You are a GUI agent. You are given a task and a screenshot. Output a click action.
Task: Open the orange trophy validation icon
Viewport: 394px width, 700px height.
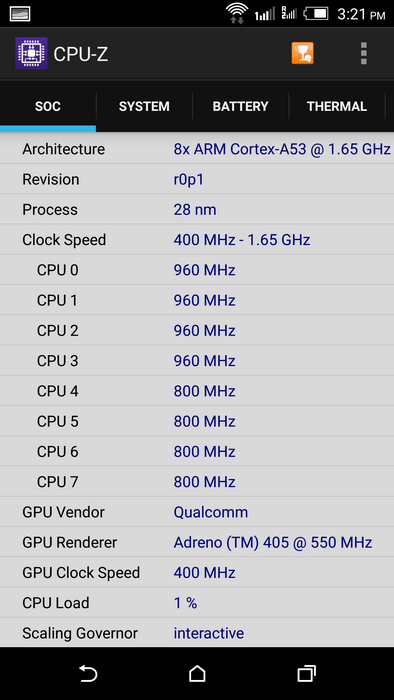pyautogui.click(x=303, y=54)
